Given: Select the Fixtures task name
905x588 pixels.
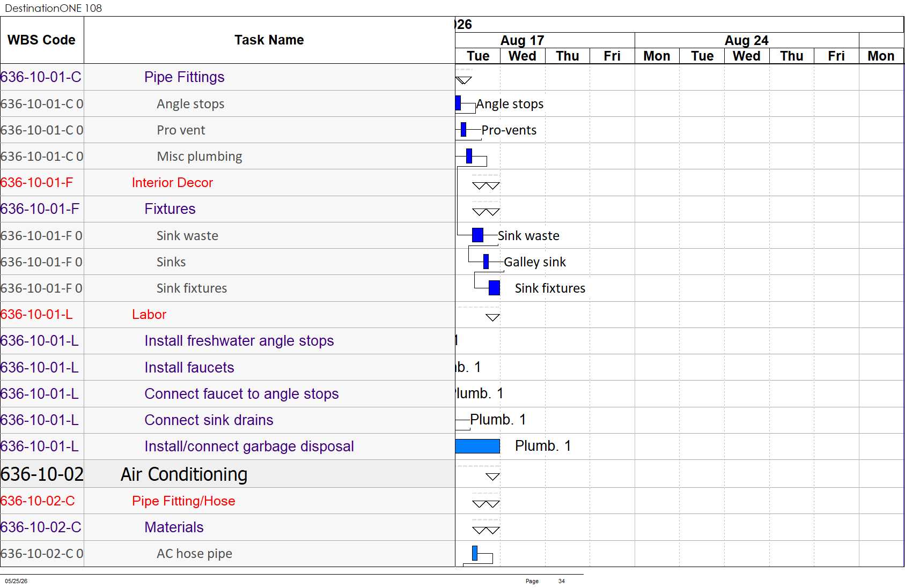Looking at the screenshot, I should (170, 209).
